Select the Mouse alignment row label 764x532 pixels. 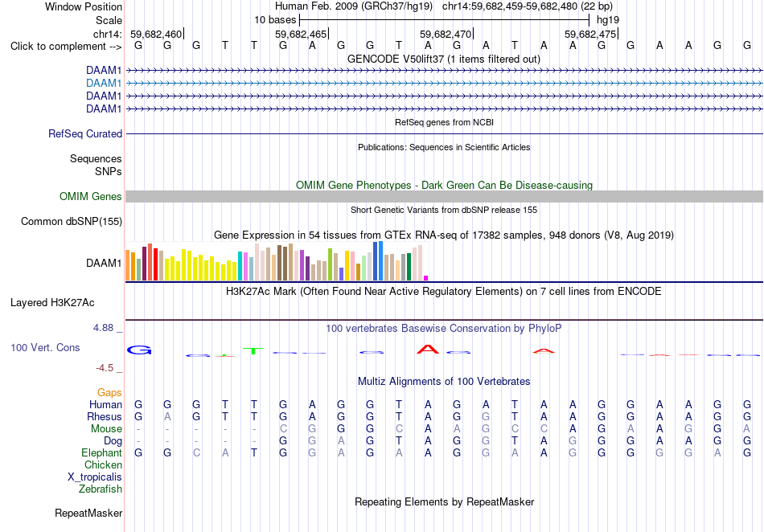pyautogui.click(x=106, y=429)
